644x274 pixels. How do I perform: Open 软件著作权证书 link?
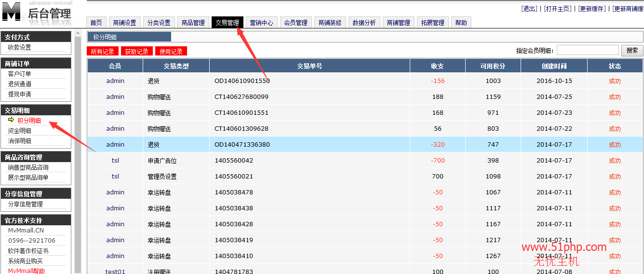coord(28,251)
